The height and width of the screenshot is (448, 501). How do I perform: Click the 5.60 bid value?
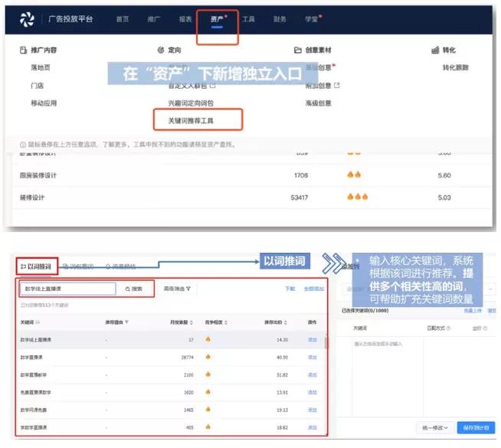444,175
